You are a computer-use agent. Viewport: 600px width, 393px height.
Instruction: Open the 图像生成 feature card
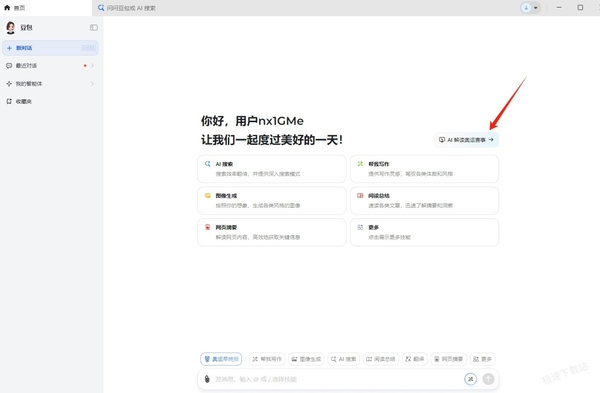coord(272,201)
